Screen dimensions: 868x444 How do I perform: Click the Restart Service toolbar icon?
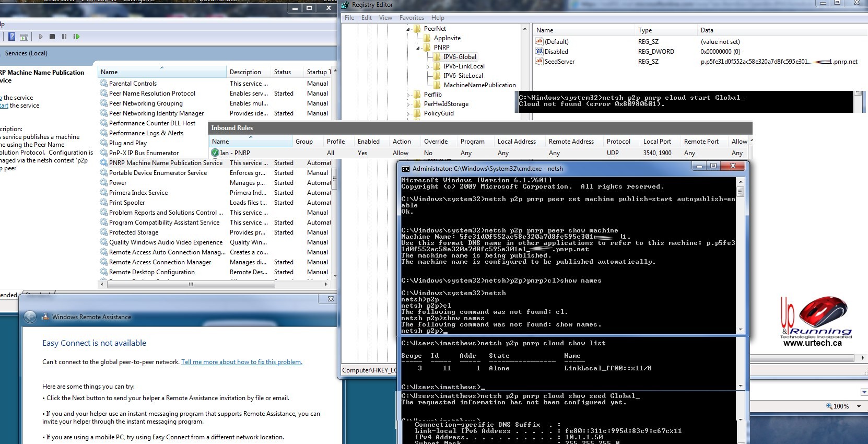click(76, 37)
